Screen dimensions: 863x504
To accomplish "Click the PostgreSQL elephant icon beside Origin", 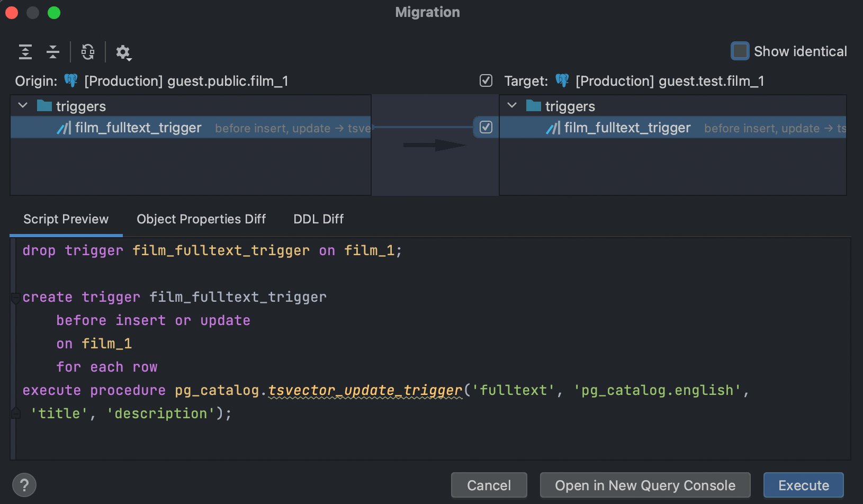I will click(x=71, y=80).
